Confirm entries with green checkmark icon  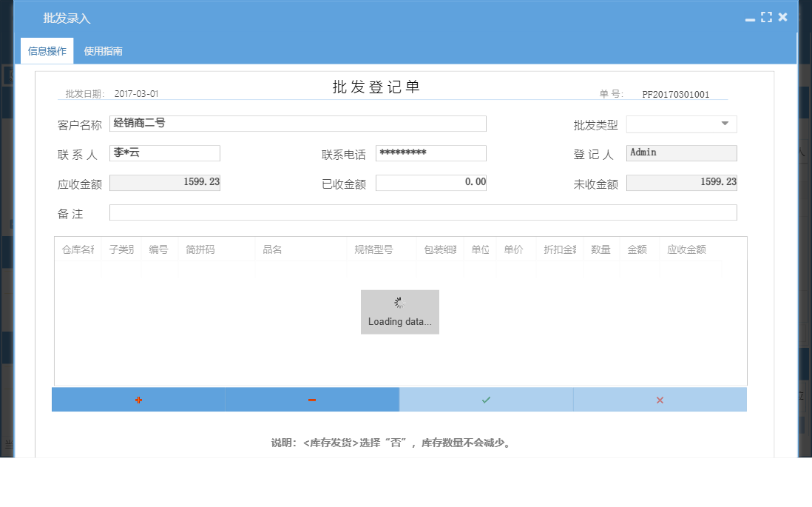pyautogui.click(x=486, y=399)
